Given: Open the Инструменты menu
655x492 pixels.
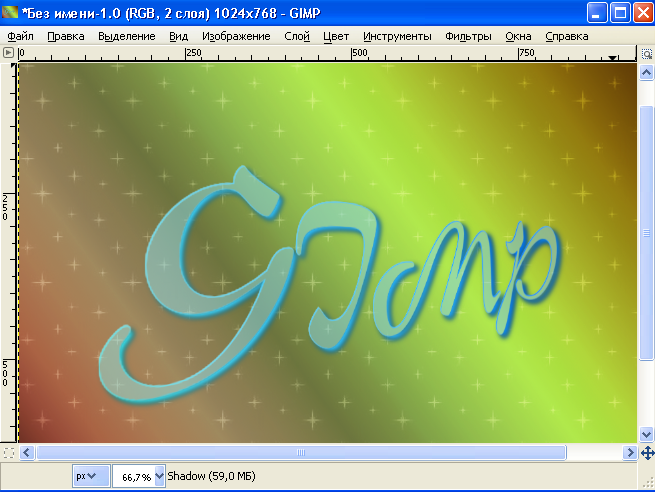Looking at the screenshot, I should 397,36.
